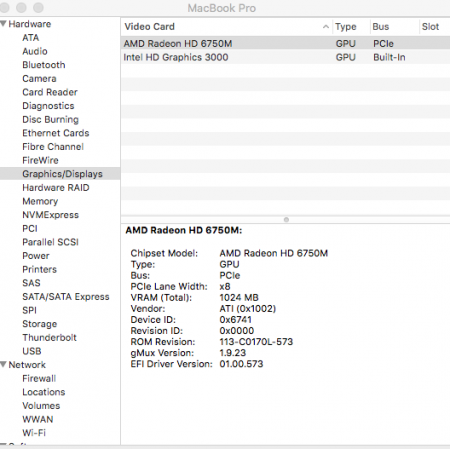Image resolution: width=450 pixels, height=449 pixels.
Task: Click the Network section label
Action: 27,365
